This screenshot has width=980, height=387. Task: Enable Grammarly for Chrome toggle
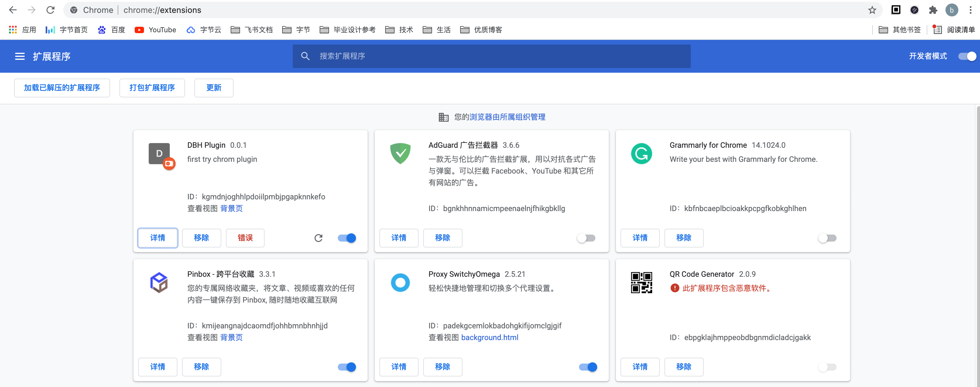point(827,238)
